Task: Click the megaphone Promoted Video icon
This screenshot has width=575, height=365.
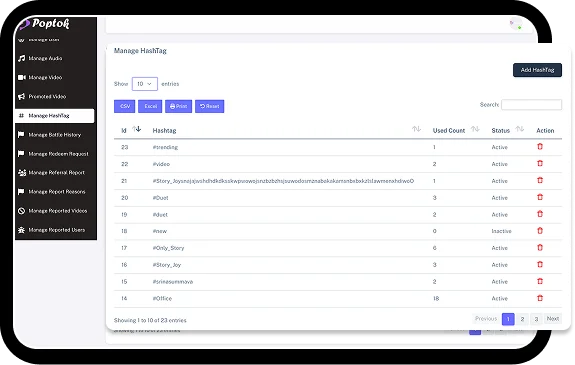Action: coord(22,96)
